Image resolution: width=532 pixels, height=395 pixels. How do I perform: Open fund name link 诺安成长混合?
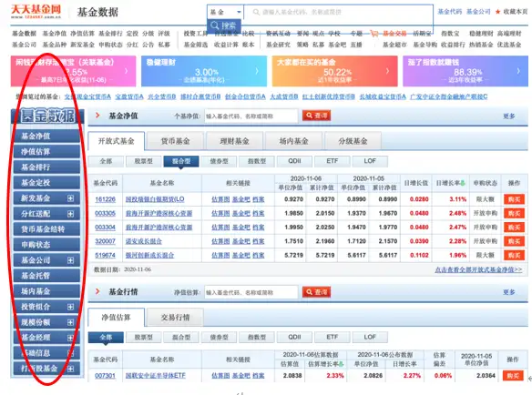(144, 241)
